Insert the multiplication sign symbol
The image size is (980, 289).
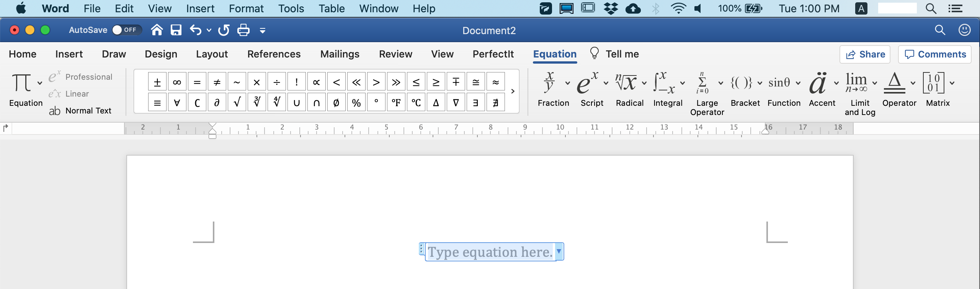pos(257,82)
